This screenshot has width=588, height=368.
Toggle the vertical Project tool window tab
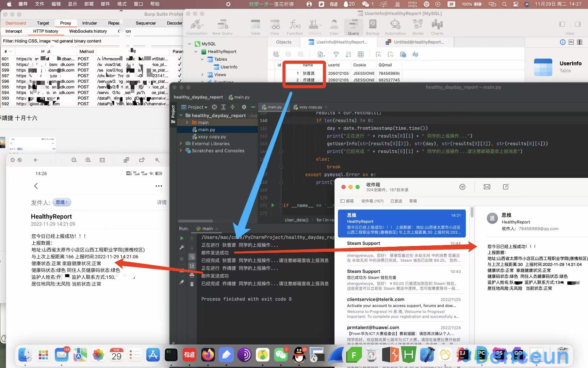click(x=173, y=114)
